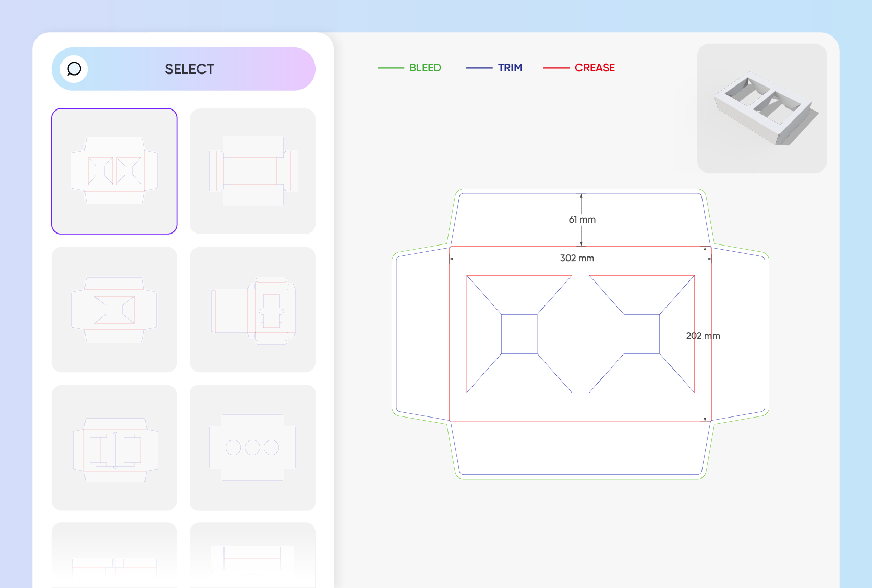Click the 202 mm height dimension

pos(703,336)
